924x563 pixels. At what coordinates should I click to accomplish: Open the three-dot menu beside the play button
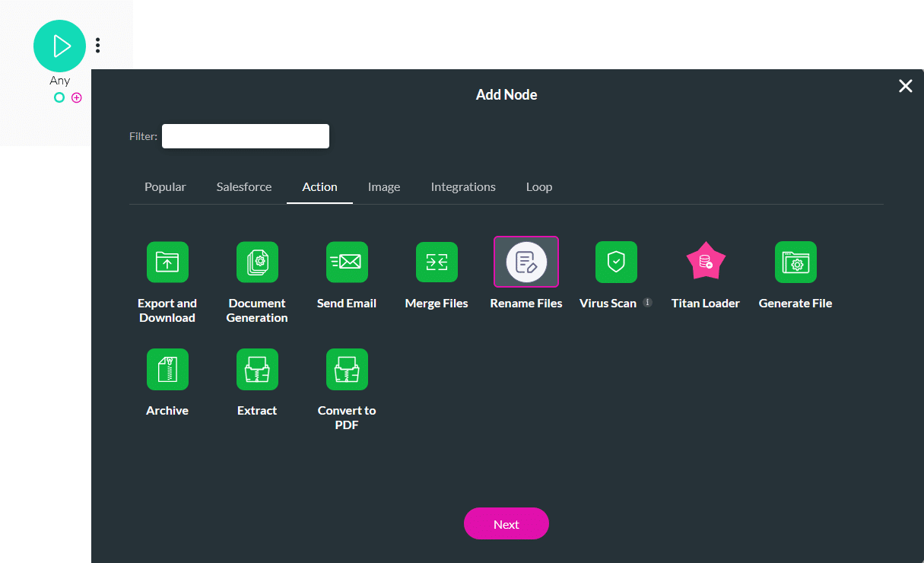[x=98, y=45]
